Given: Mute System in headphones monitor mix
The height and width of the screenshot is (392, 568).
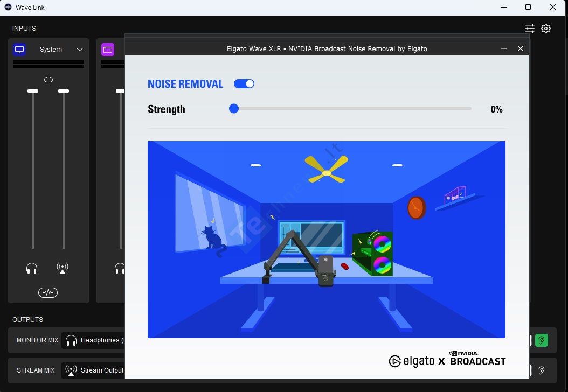Looking at the screenshot, I should pos(32,269).
